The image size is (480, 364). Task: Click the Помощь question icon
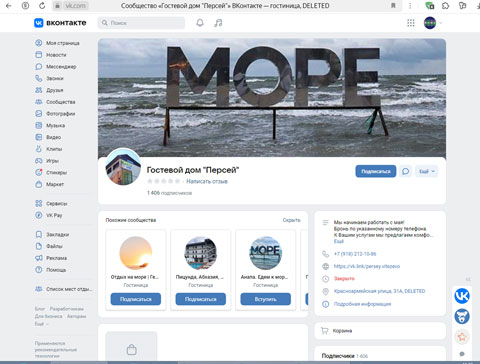39,270
